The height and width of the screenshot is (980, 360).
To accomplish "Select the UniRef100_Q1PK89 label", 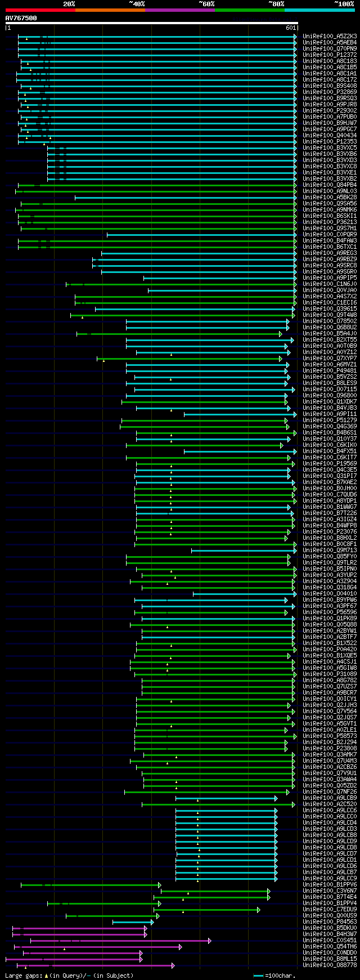I will (x=330, y=619).
